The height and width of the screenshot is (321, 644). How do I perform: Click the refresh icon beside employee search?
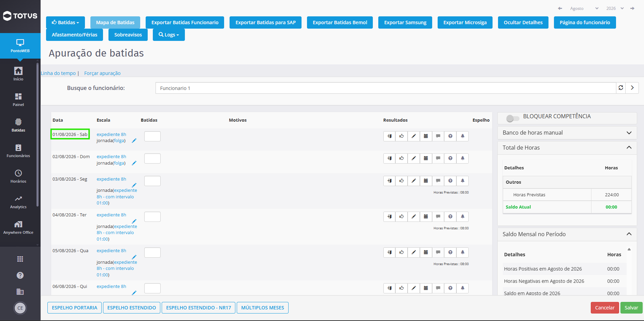click(621, 88)
